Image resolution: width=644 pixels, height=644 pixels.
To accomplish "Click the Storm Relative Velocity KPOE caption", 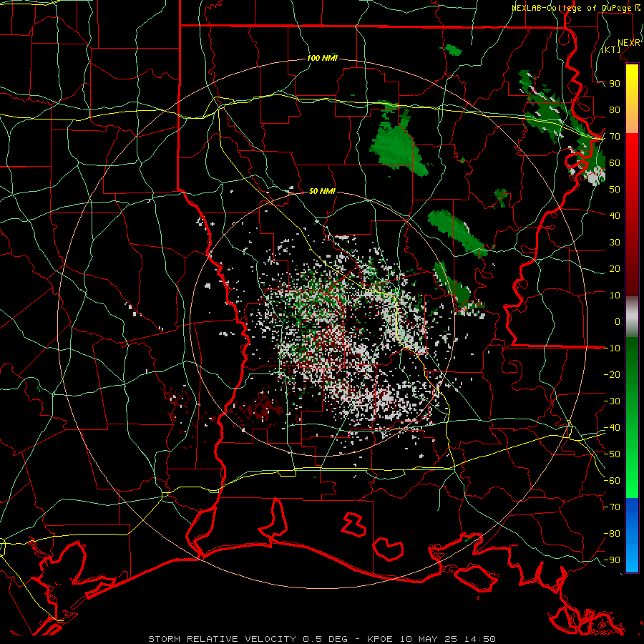I will coord(322,639).
